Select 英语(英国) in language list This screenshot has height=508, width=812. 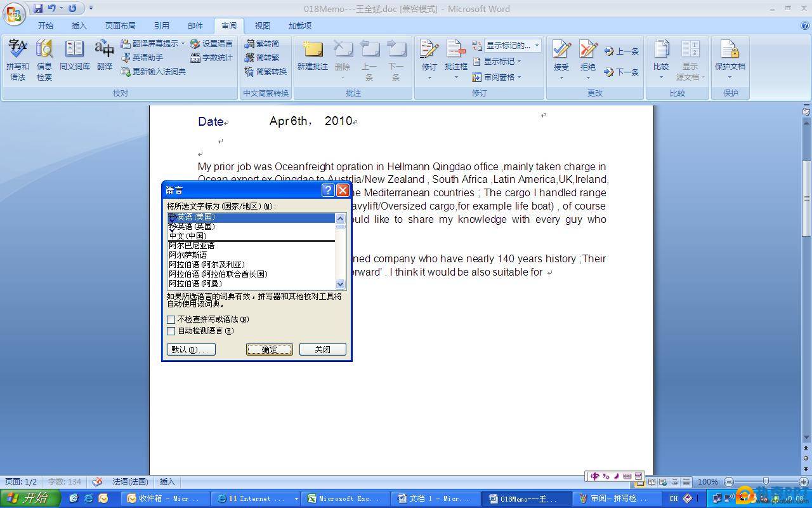click(x=251, y=227)
